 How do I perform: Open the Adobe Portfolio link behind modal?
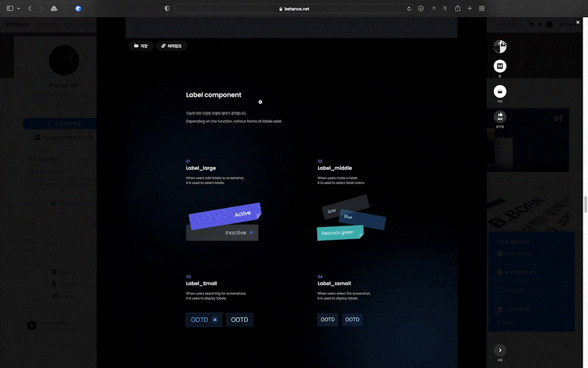point(64,137)
